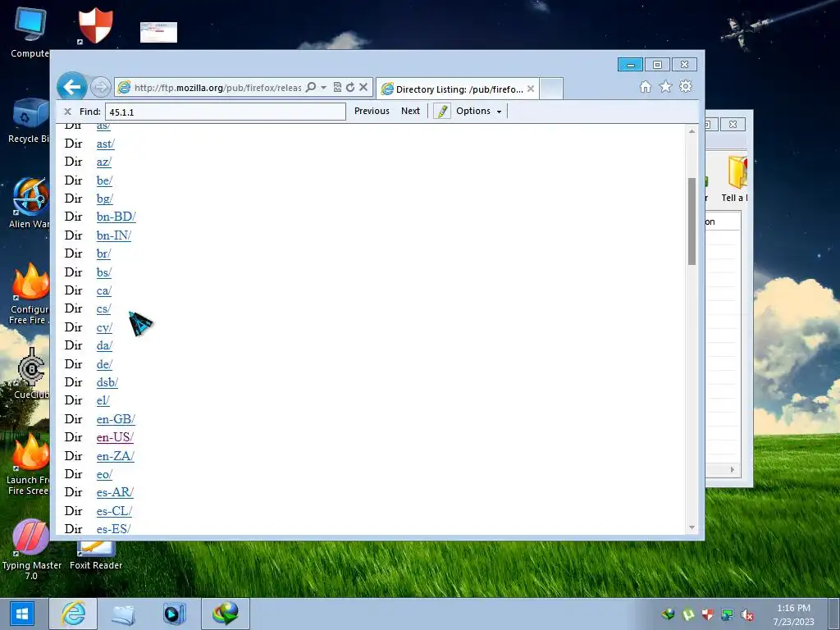The width and height of the screenshot is (840, 630).
Task: Open the cy/ directory link
Action: pos(104,327)
